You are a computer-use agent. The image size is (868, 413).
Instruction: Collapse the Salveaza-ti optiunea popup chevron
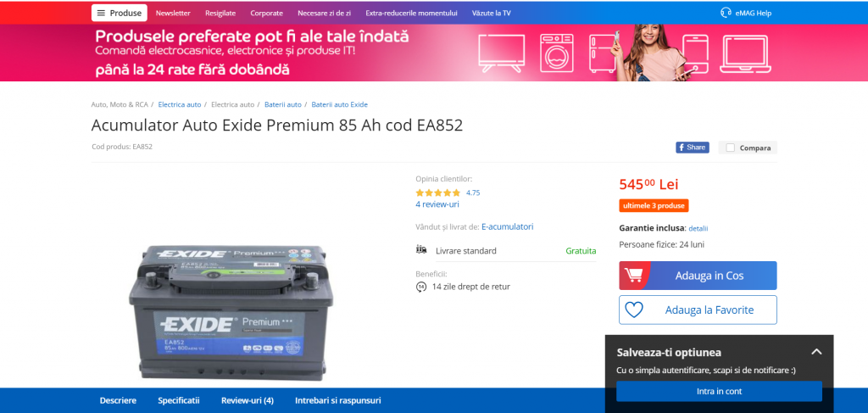click(x=816, y=352)
